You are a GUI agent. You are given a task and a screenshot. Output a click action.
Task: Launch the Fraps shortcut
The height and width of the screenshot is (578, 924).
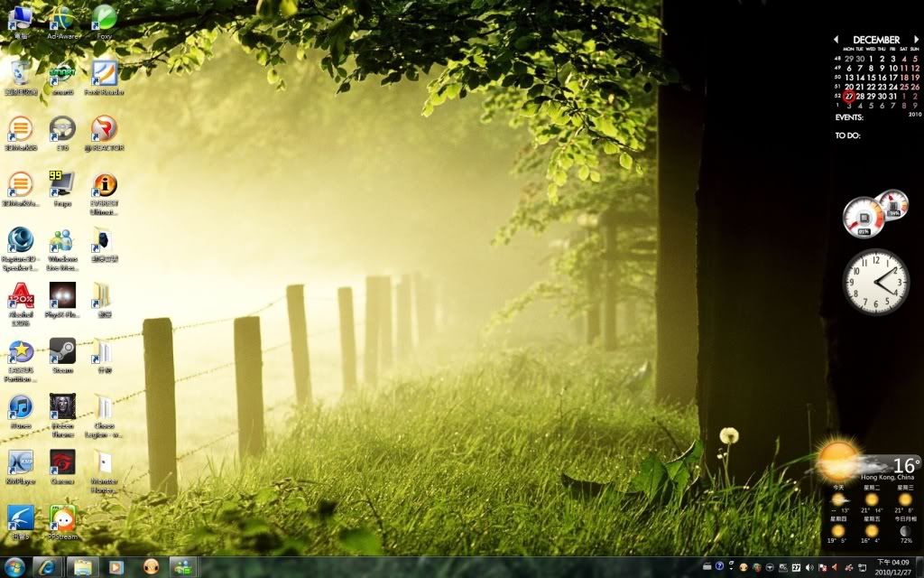[x=62, y=184]
